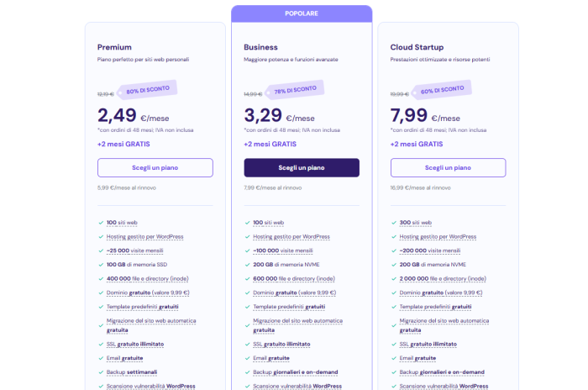The image size is (588, 390).
Task: Click the checkmark beside Premium 400 000 file
Action: coord(101,278)
